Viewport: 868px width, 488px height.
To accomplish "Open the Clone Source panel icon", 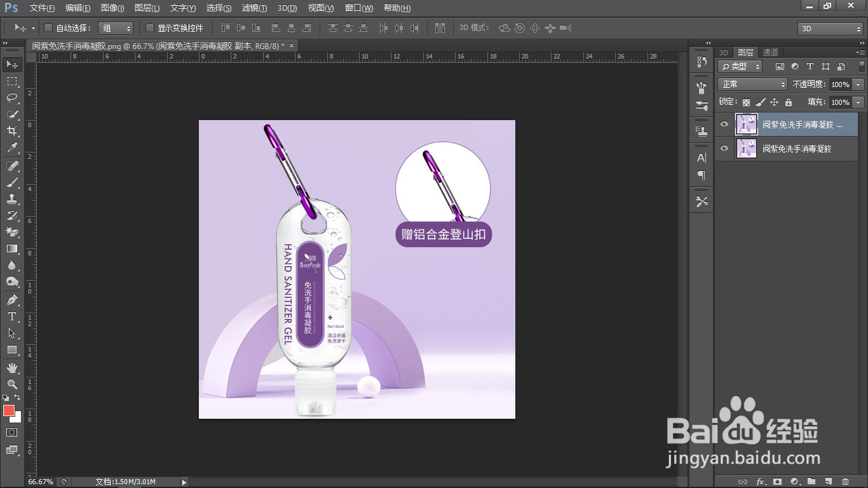I will pyautogui.click(x=702, y=132).
